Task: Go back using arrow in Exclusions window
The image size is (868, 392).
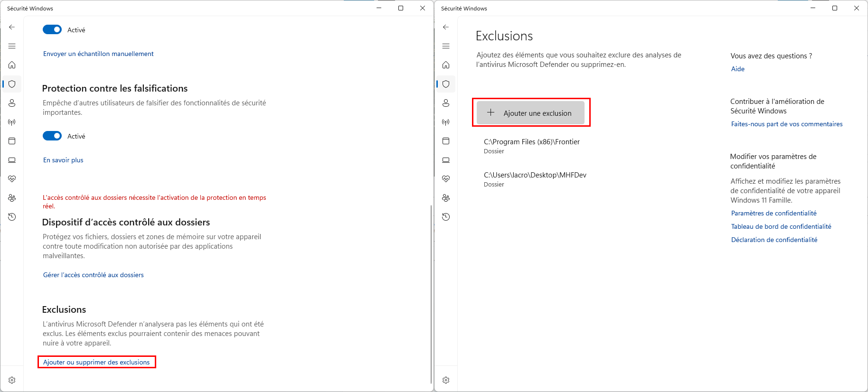Action: pos(446,27)
